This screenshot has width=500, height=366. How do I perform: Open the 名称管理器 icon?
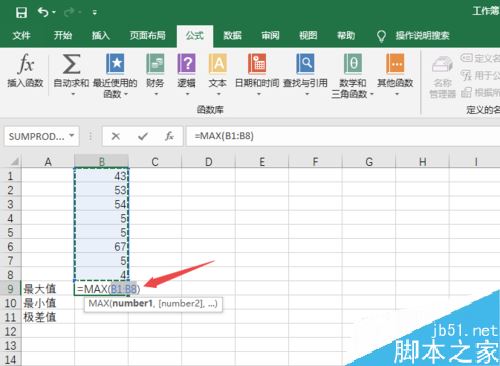(442, 65)
